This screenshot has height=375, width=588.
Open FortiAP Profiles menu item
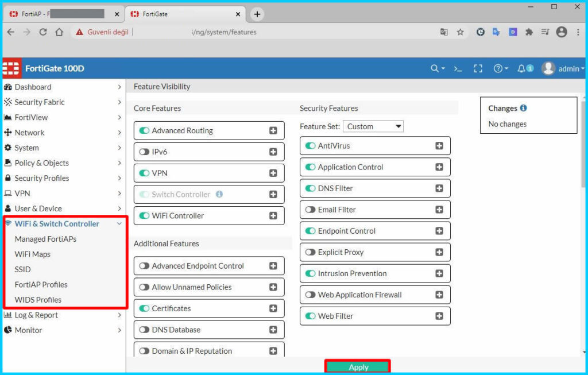pyautogui.click(x=41, y=285)
